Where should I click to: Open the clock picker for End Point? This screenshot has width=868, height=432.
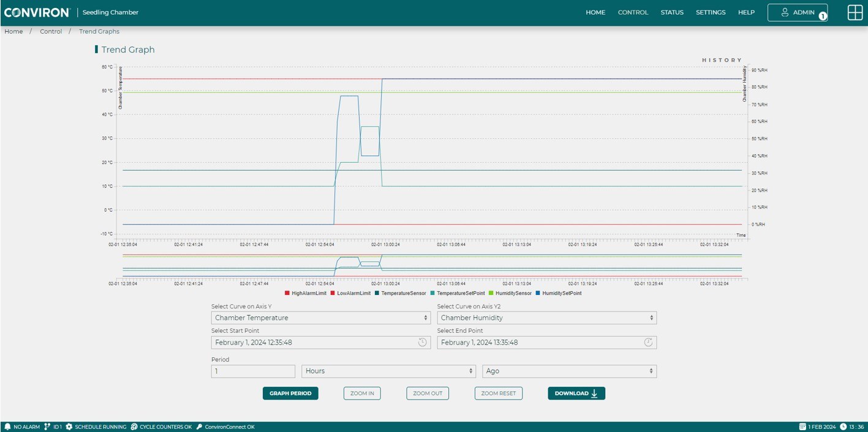coord(648,342)
